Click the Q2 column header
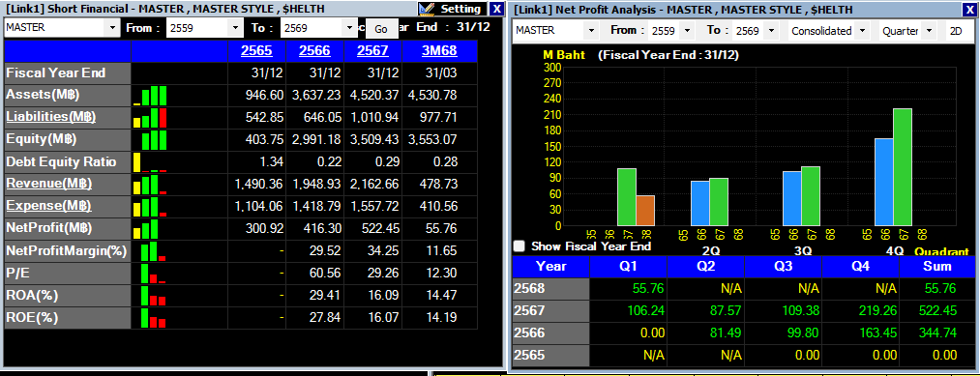This screenshot has height=376, width=980. [x=705, y=267]
